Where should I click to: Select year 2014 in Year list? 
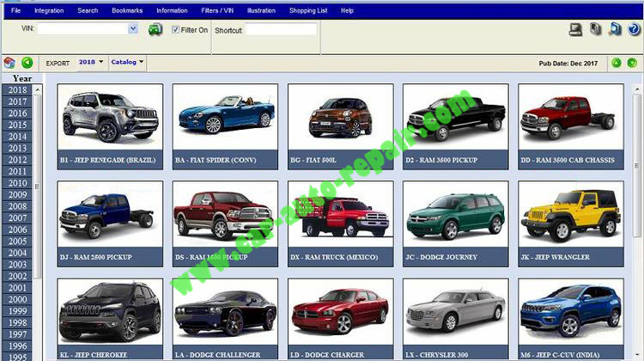(17, 137)
